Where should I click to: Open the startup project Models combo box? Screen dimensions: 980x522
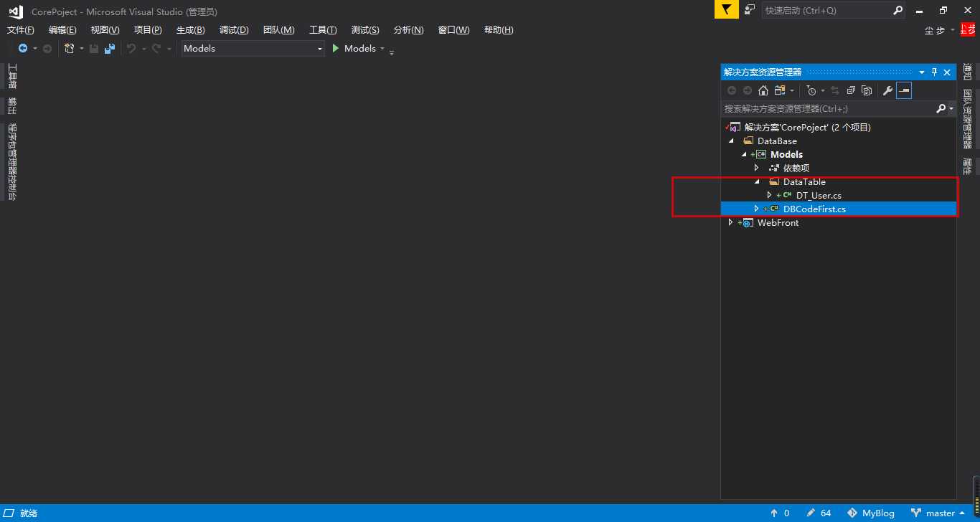253,48
